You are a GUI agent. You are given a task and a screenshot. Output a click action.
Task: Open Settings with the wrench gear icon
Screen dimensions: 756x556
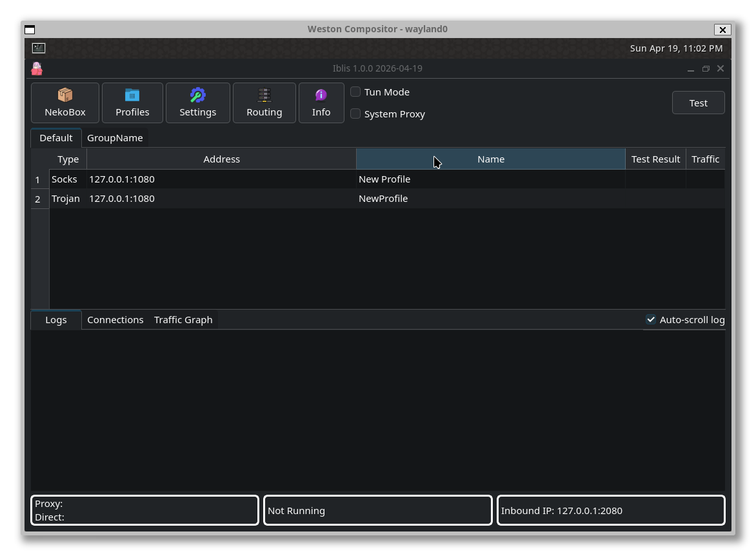coord(197,103)
